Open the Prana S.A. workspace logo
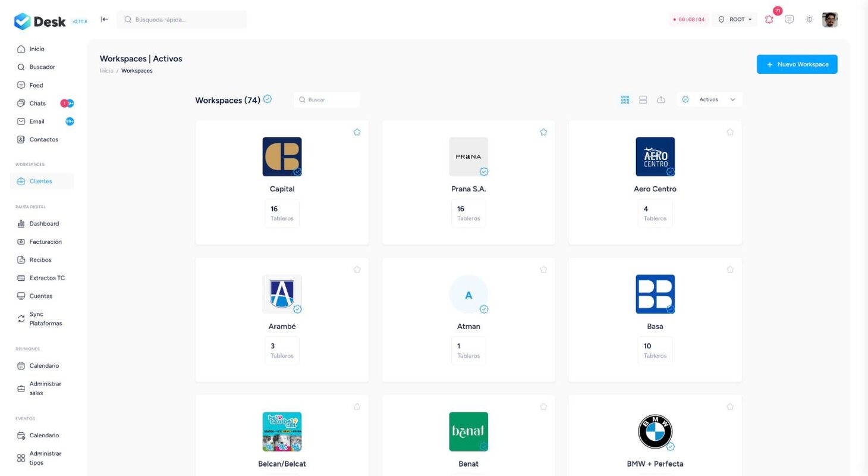This screenshot has width=868, height=476. pos(468,156)
